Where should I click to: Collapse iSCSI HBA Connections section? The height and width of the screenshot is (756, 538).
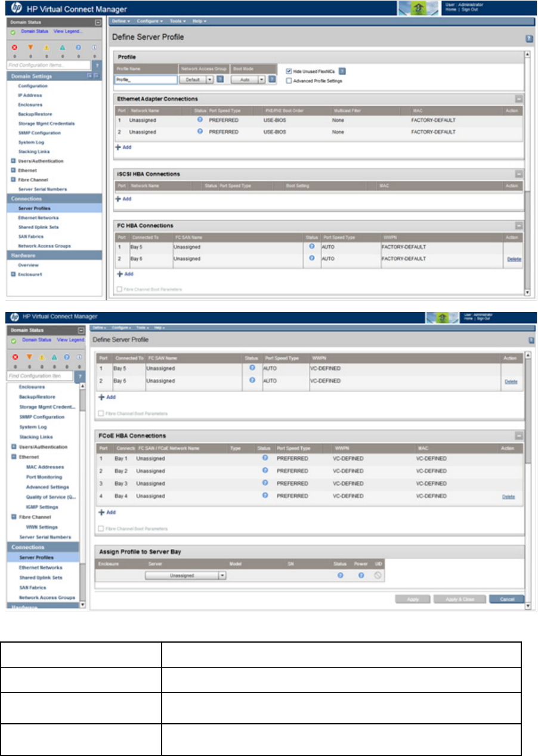click(x=519, y=174)
